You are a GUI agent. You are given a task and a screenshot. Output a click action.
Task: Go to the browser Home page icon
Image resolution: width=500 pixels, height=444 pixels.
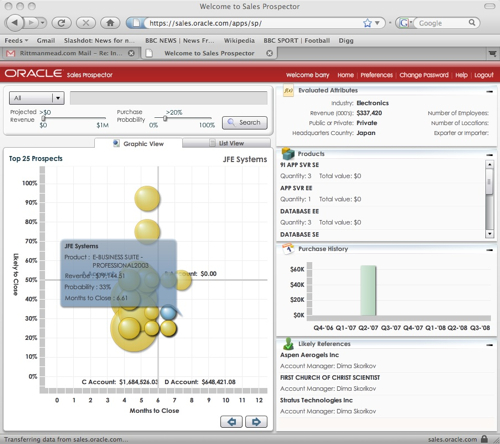[110, 23]
